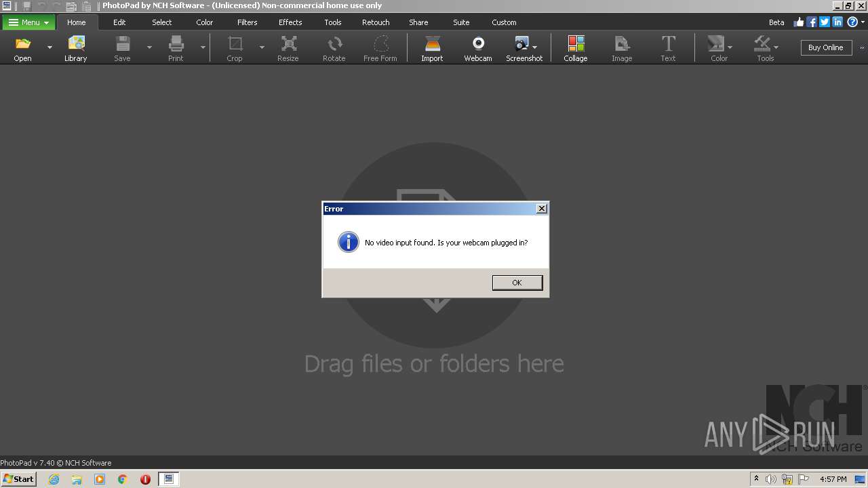Image resolution: width=868 pixels, height=488 pixels.
Task: Expand the Screenshot dropdown arrow
Action: [535, 47]
